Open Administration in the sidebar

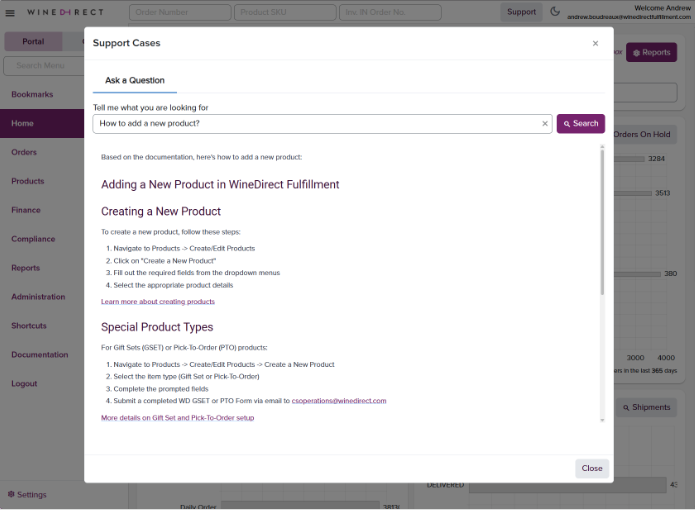click(38, 297)
